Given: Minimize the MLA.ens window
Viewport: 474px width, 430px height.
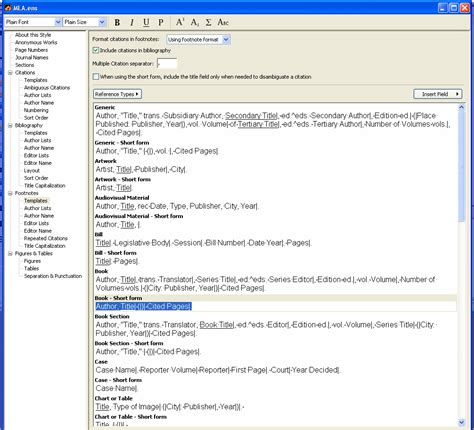Looking at the screenshot, I should pos(443,8).
